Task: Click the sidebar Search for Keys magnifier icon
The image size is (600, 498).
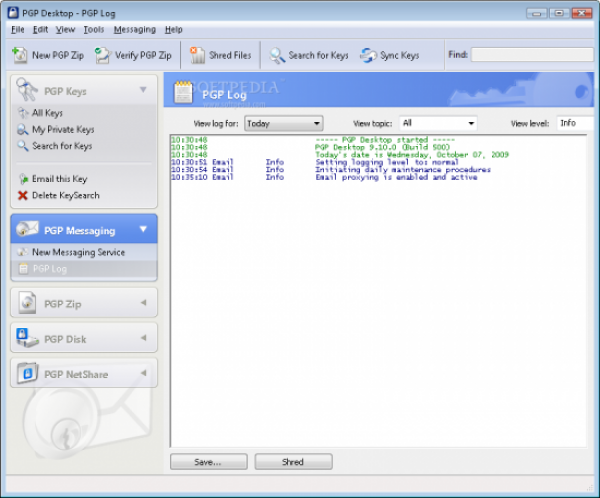Action: (23, 146)
